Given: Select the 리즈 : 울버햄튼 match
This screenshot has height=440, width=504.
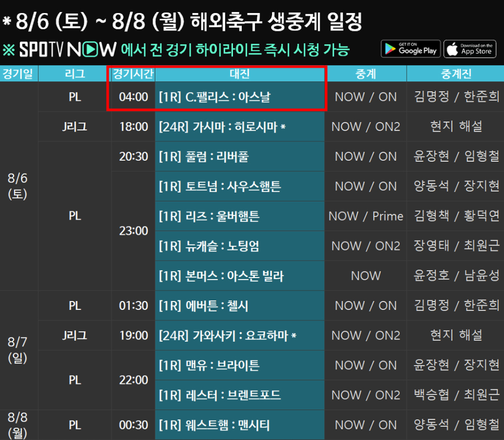Looking at the screenshot, I should click(239, 216).
